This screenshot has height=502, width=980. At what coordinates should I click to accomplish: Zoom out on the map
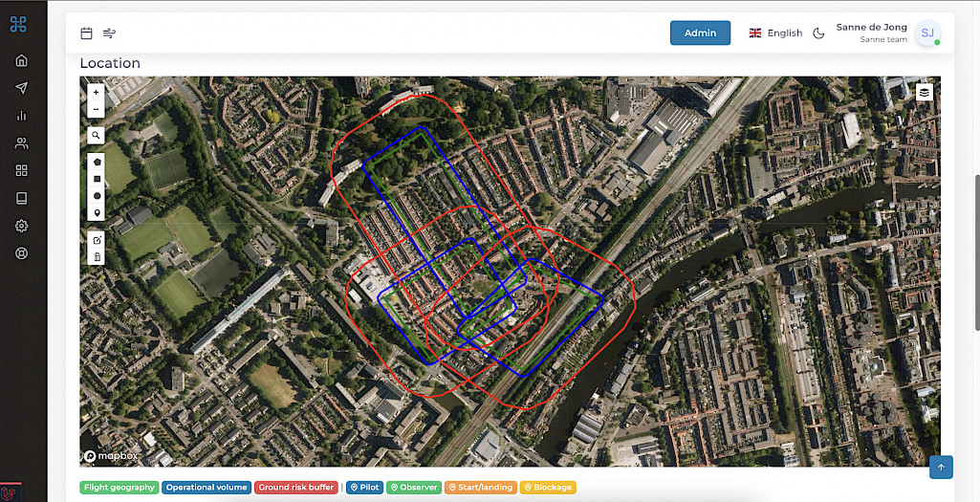[96, 110]
